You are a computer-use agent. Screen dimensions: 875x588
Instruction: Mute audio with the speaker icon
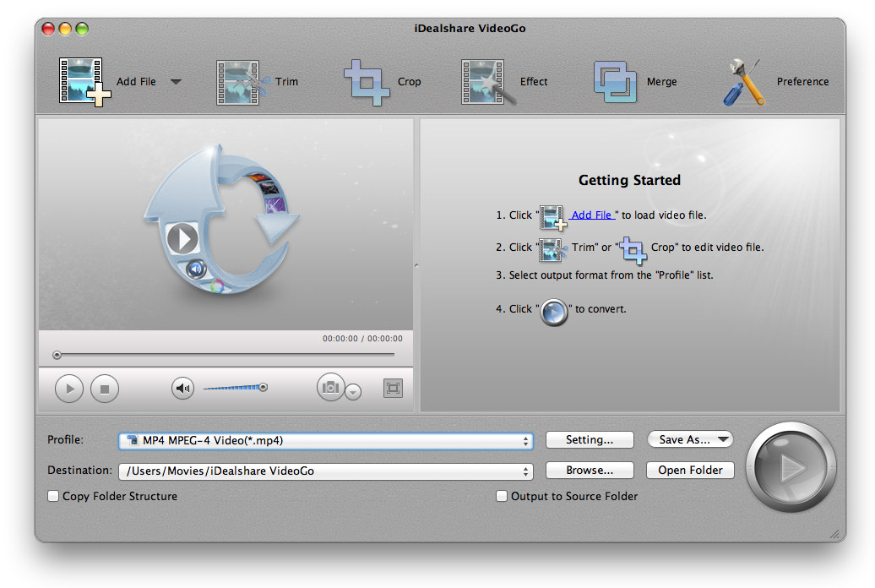tap(182, 389)
